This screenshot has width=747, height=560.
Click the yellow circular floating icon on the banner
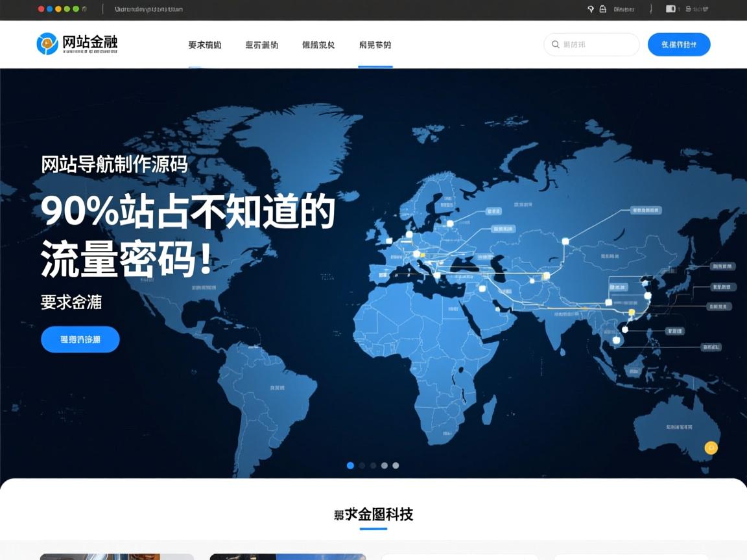[711, 446]
